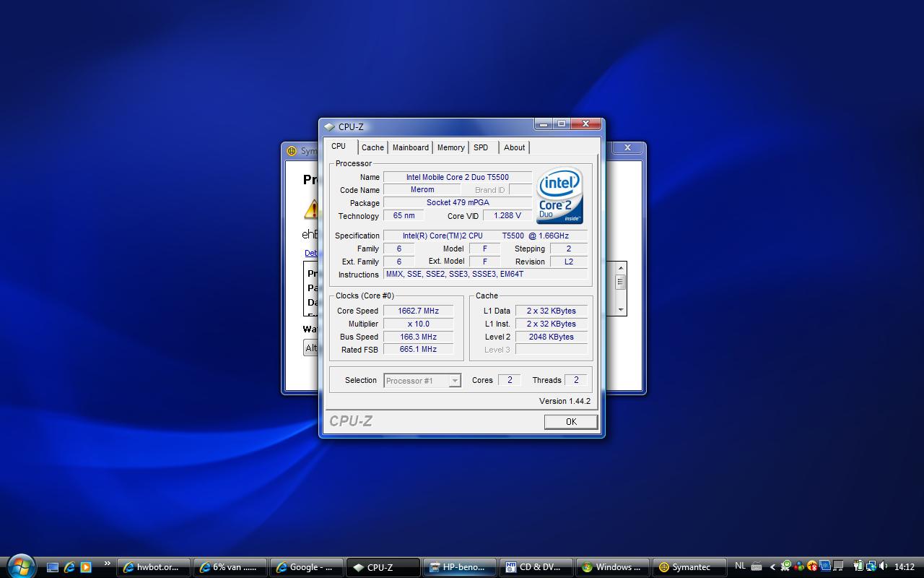Click the Level 2 value 2048 KBytes
924x578 pixels.
tap(551, 337)
